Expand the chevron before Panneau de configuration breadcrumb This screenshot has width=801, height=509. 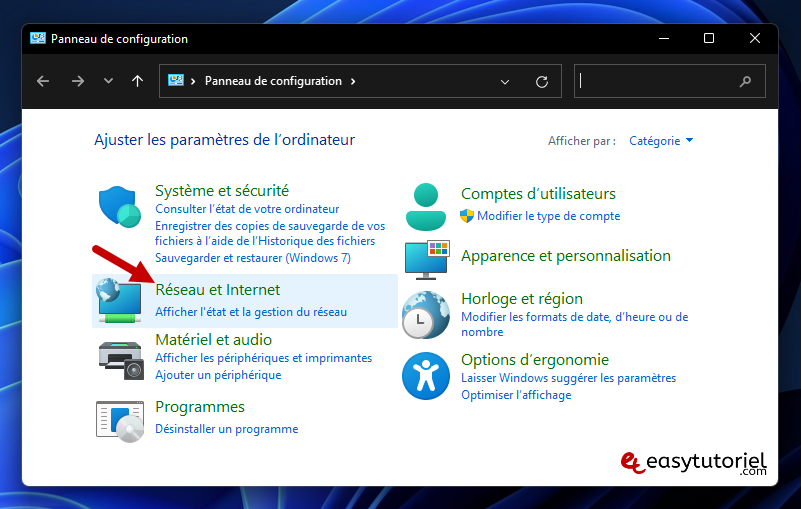click(193, 81)
